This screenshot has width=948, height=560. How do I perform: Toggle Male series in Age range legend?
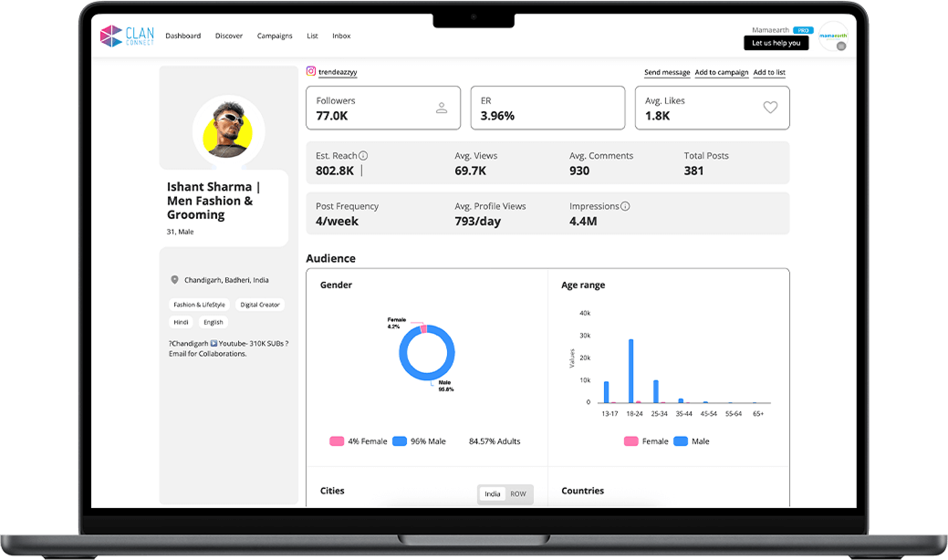point(692,441)
